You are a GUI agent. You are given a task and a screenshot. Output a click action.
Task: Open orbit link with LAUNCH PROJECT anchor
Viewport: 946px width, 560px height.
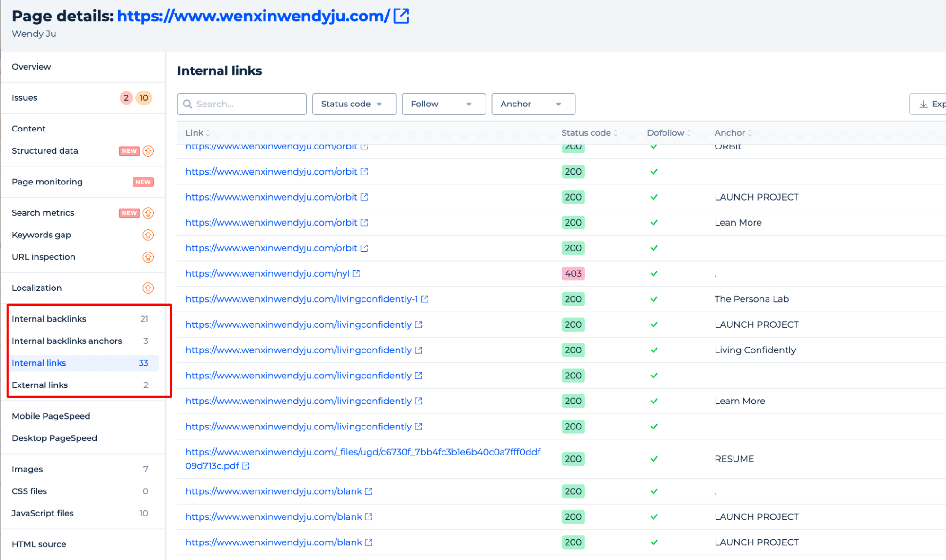click(272, 197)
